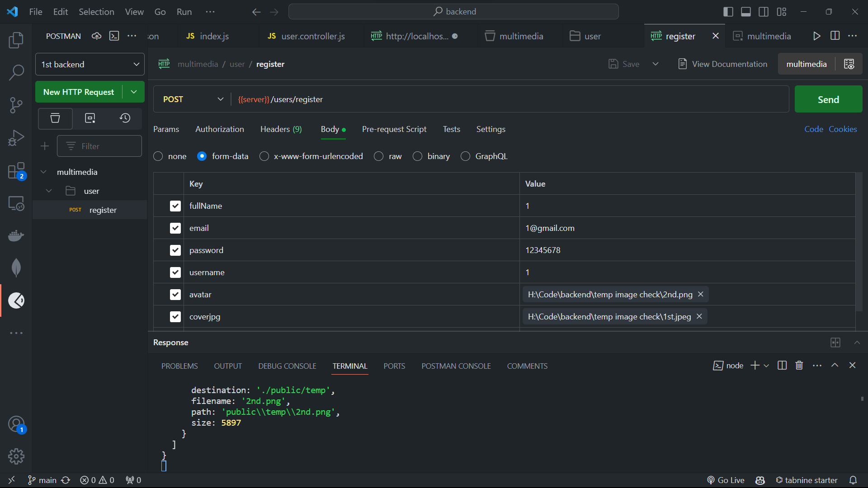
Task: Open the new terminal profile dropdown
Action: tap(766, 366)
